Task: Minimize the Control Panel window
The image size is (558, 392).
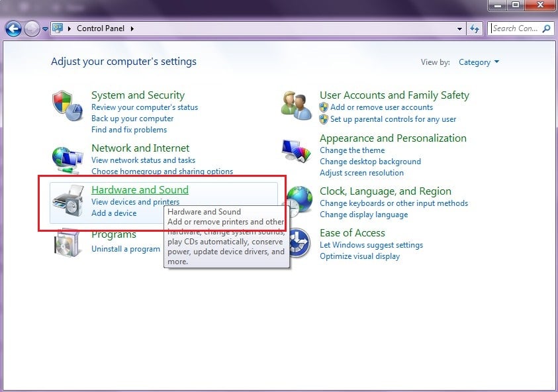Action: [x=498, y=5]
